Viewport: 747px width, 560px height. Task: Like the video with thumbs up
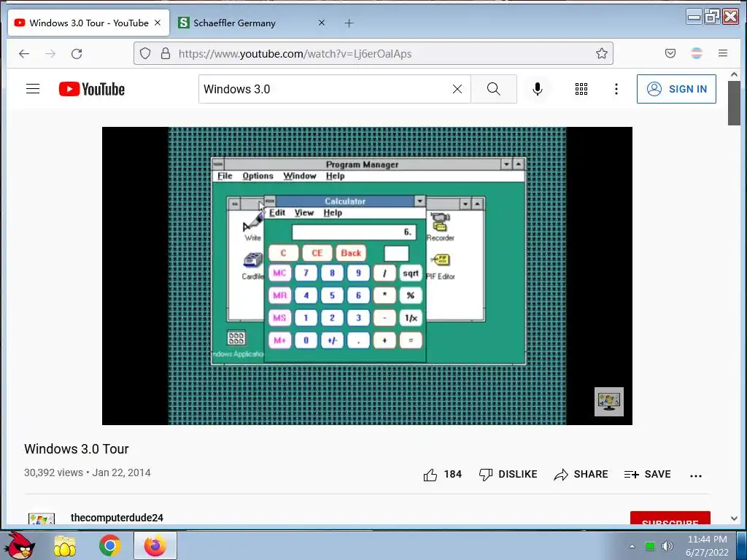430,475
